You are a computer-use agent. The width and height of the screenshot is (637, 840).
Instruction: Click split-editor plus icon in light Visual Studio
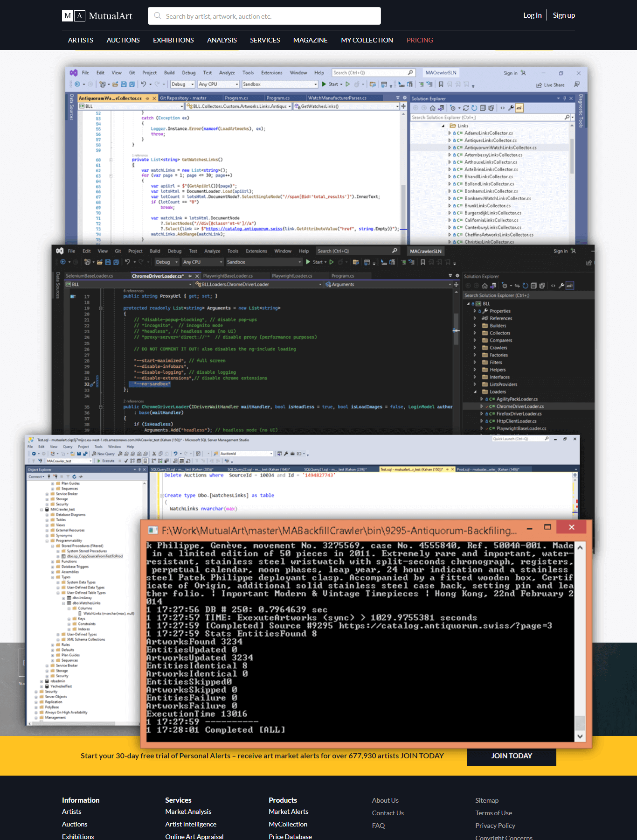click(403, 106)
